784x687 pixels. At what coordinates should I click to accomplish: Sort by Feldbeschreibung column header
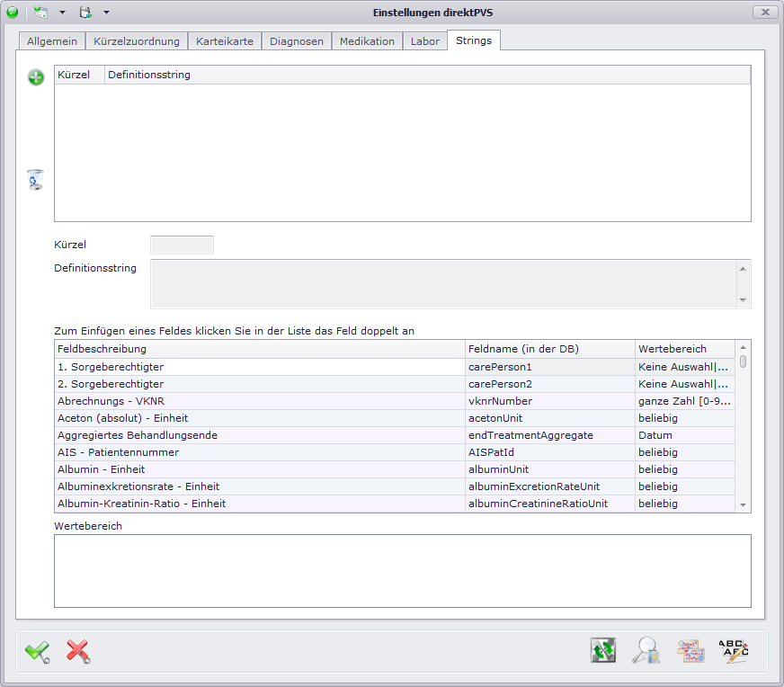[x=260, y=349]
